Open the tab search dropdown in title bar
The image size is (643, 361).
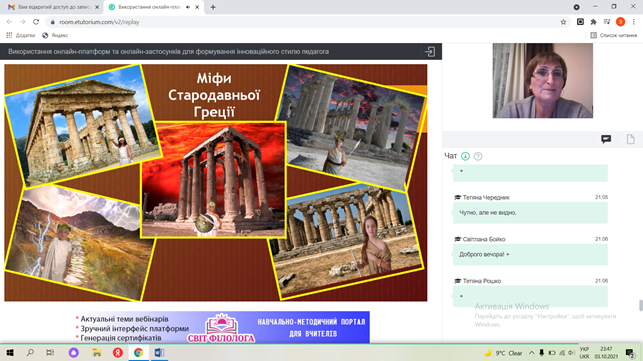tap(577, 7)
